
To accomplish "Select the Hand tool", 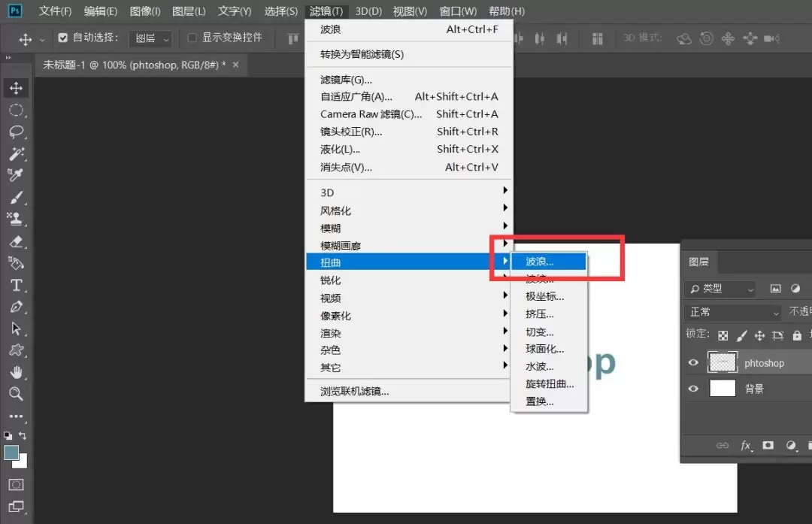I will [x=16, y=372].
